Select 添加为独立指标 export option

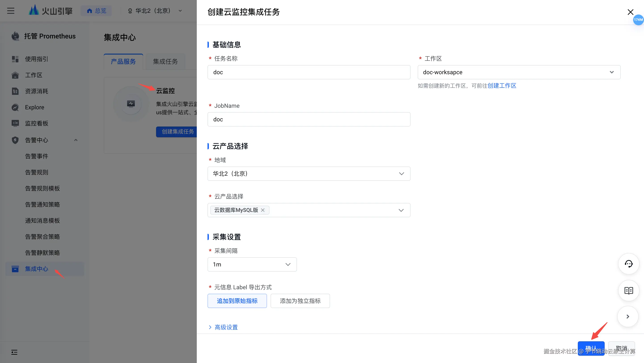tap(300, 301)
